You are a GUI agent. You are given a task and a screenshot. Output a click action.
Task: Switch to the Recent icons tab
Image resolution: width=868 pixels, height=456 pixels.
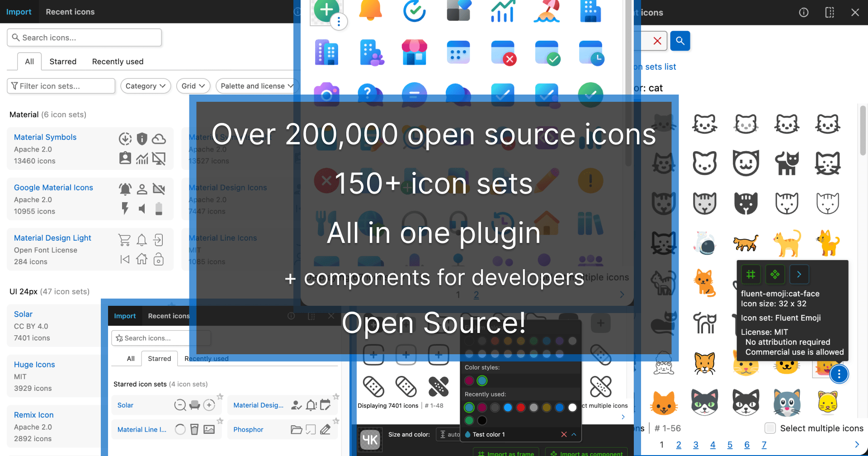click(x=70, y=12)
